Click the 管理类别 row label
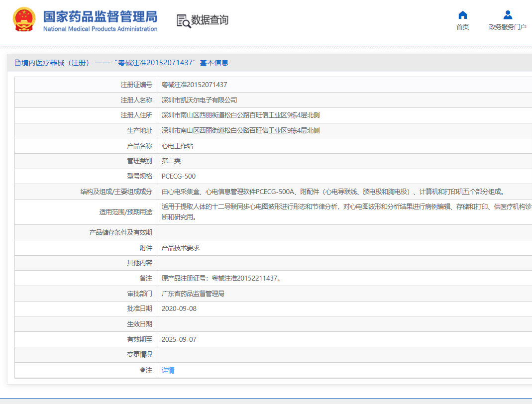Image resolution: width=532 pixels, height=404 pixels. click(x=139, y=161)
